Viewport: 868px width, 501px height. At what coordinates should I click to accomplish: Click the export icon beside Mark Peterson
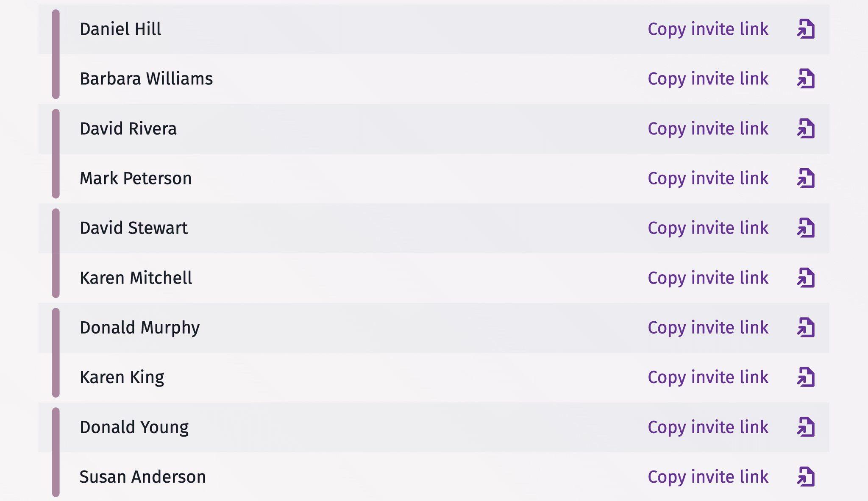click(x=806, y=178)
